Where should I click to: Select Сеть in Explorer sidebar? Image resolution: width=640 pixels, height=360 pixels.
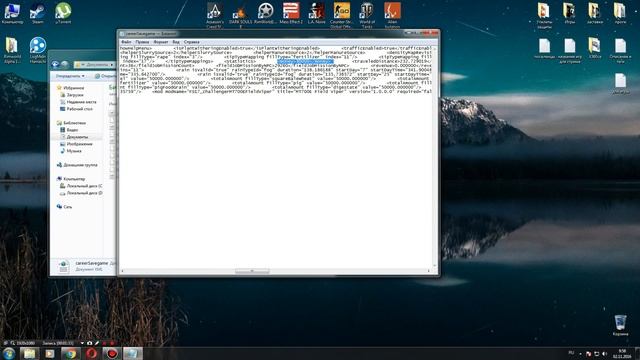pos(64,207)
